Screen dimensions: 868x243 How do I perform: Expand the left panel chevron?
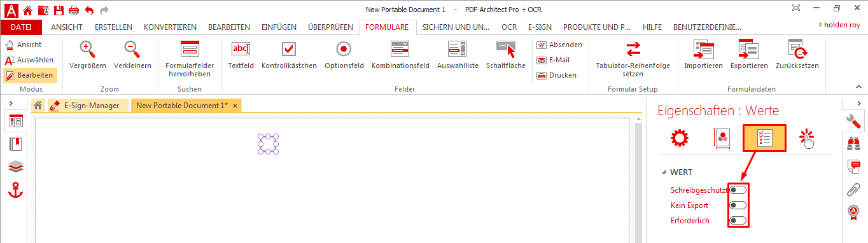(x=11, y=103)
